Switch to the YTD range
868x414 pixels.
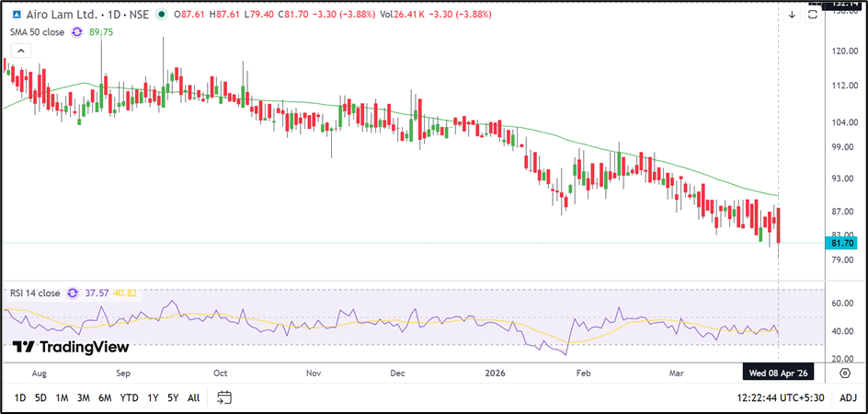point(129,397)
